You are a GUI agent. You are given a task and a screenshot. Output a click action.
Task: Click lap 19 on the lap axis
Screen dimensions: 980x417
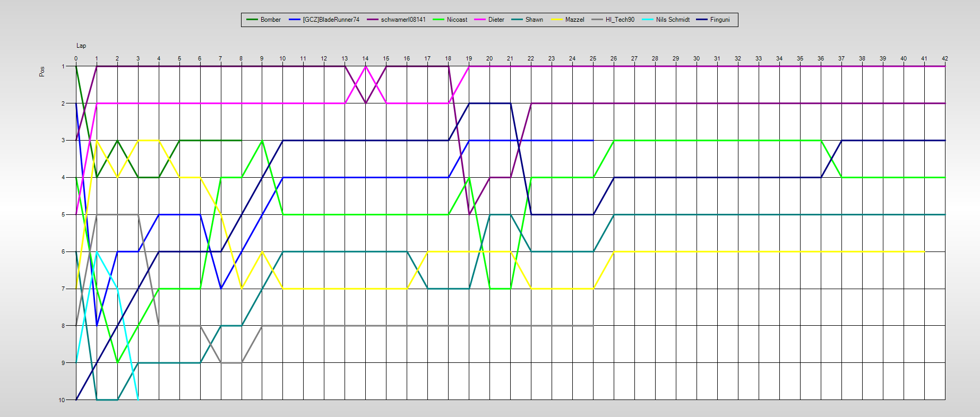tap(469, 58)
